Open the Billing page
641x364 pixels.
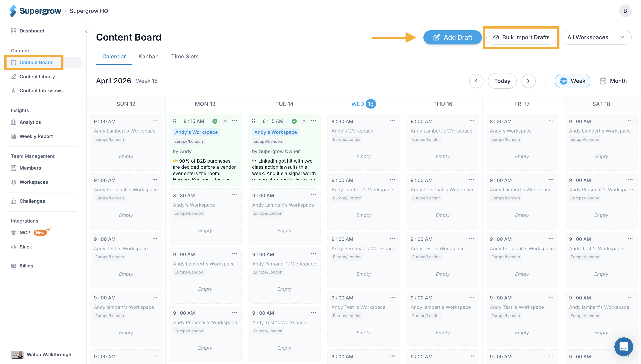pyautogui.click(x=22, y=266)
